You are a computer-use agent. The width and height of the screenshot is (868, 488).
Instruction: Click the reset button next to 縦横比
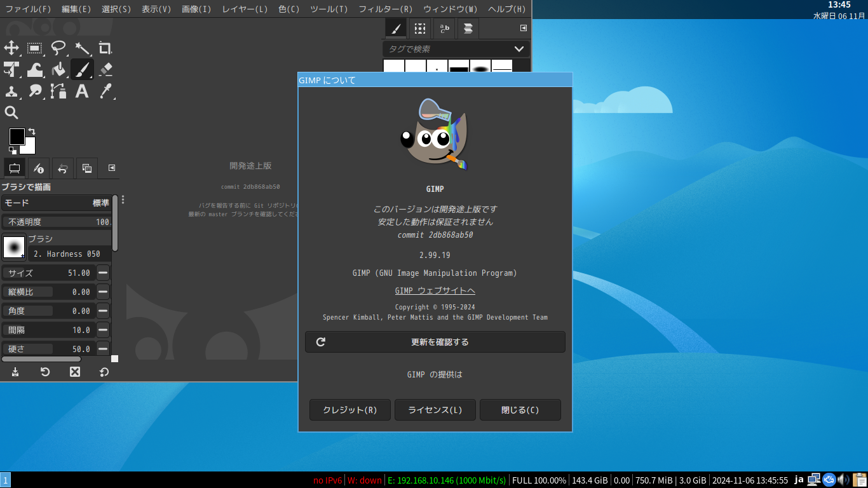point(103,292)
